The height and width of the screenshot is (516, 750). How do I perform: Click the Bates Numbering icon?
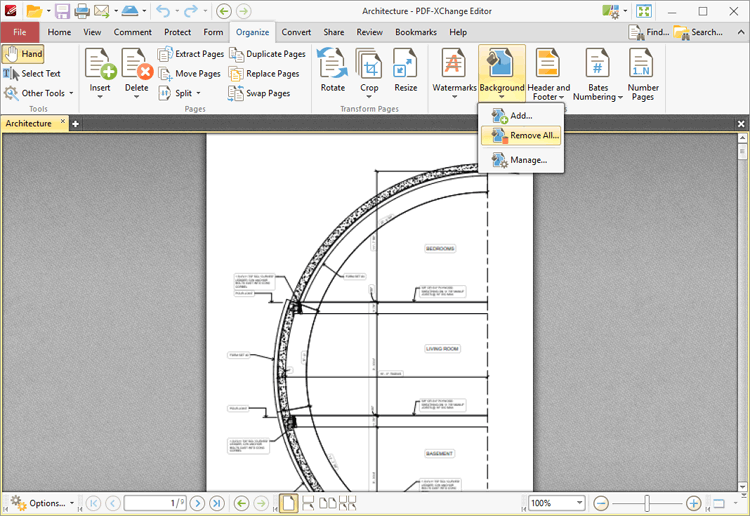point(598,73)
